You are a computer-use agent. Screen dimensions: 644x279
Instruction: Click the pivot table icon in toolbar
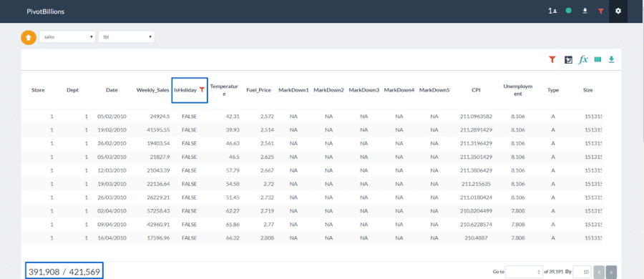(568, 60)
